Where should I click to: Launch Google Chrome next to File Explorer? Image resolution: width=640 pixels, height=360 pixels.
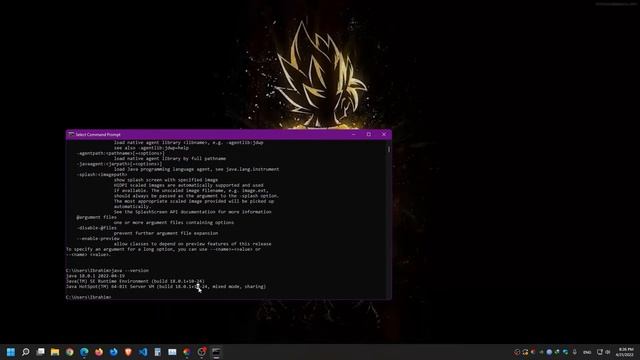[x=69, y=352]
